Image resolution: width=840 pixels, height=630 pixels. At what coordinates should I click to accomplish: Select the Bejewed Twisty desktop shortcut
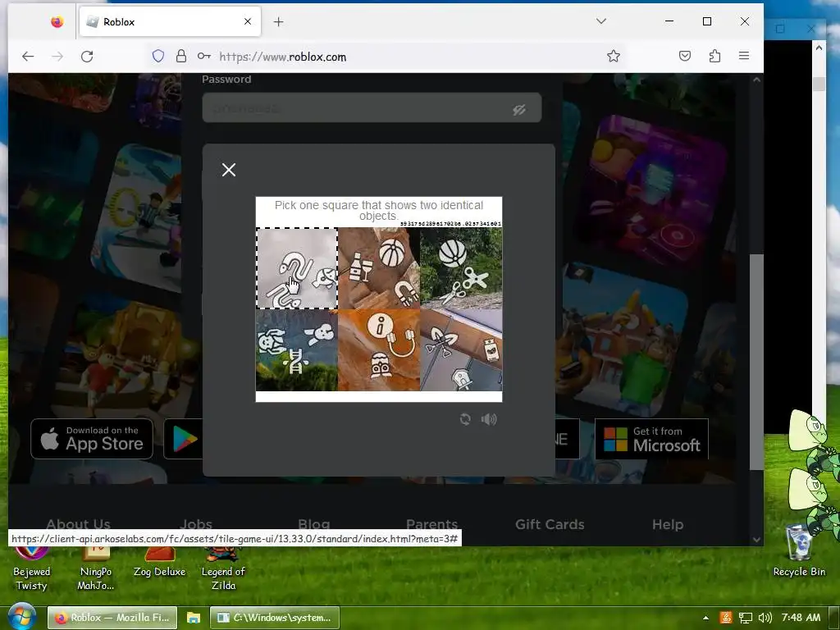pos(32,568)
